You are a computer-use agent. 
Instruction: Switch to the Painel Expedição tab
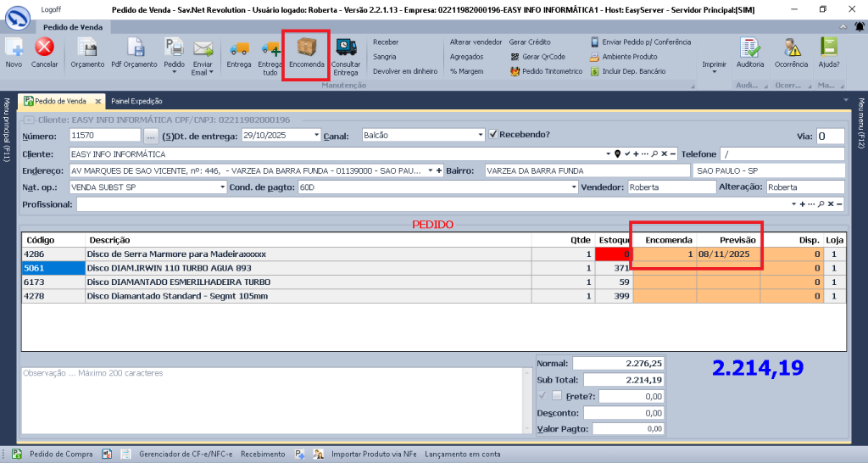[x=136, y=101]
